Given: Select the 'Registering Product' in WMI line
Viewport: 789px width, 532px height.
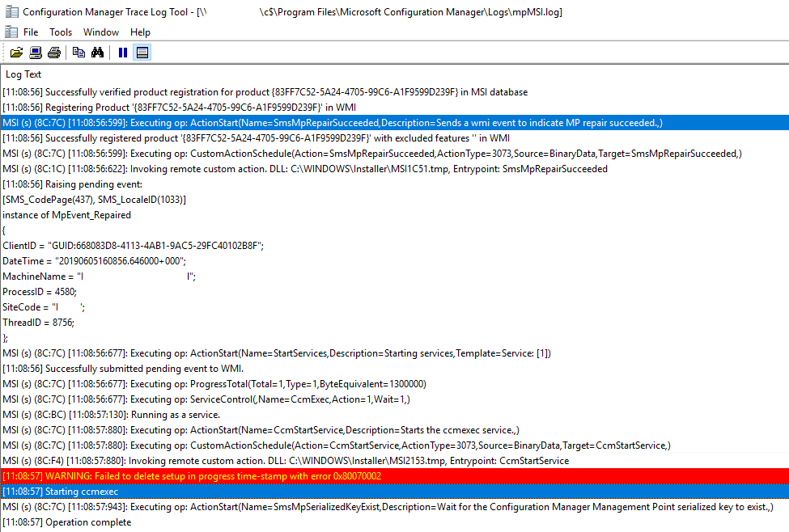Looking at the screenshot, I should tap(395, 108).
